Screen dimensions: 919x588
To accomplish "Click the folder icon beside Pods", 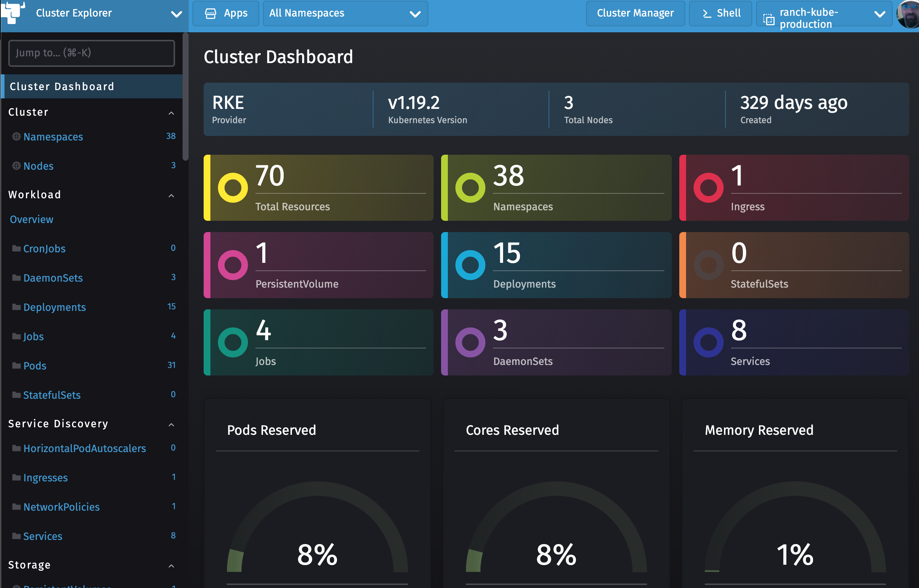I will [17, 365].
